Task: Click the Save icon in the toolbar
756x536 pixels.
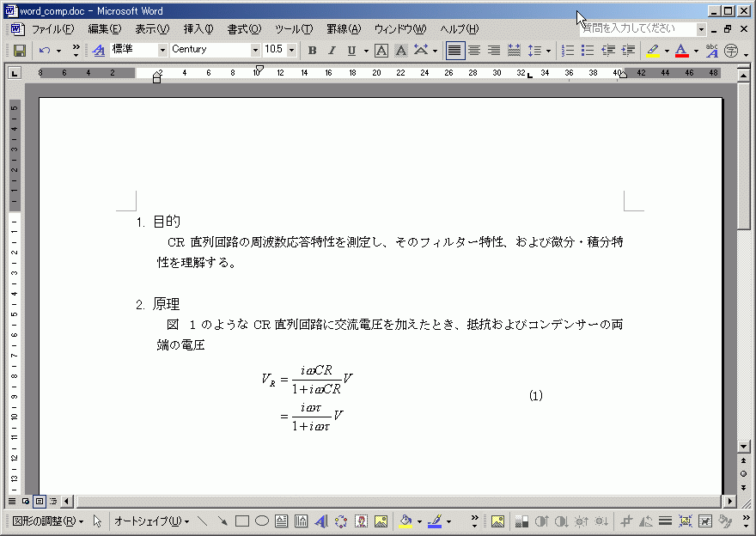Action: tap(19, 51)
